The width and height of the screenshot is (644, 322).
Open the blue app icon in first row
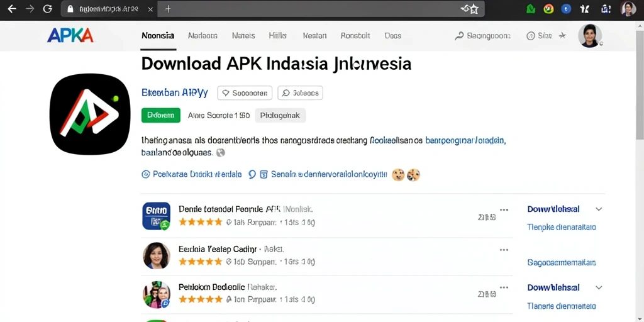pyautogui.click(x=157, y=216)
